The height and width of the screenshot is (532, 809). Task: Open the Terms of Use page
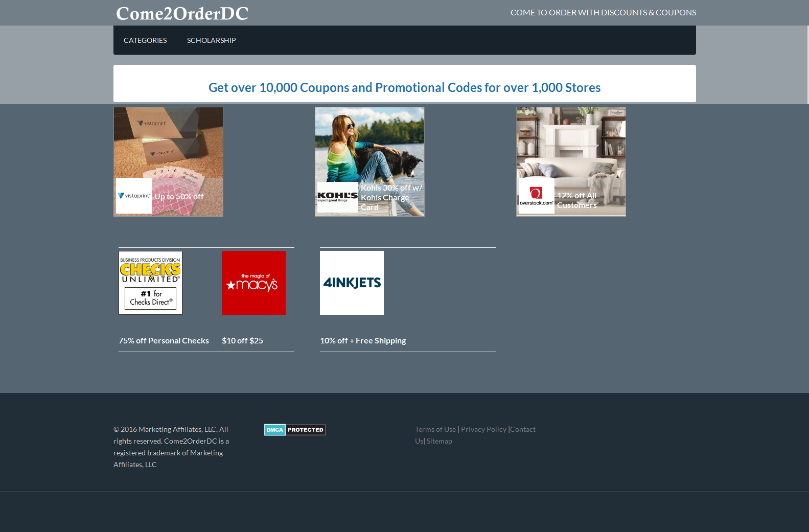(x=435, y=429)
